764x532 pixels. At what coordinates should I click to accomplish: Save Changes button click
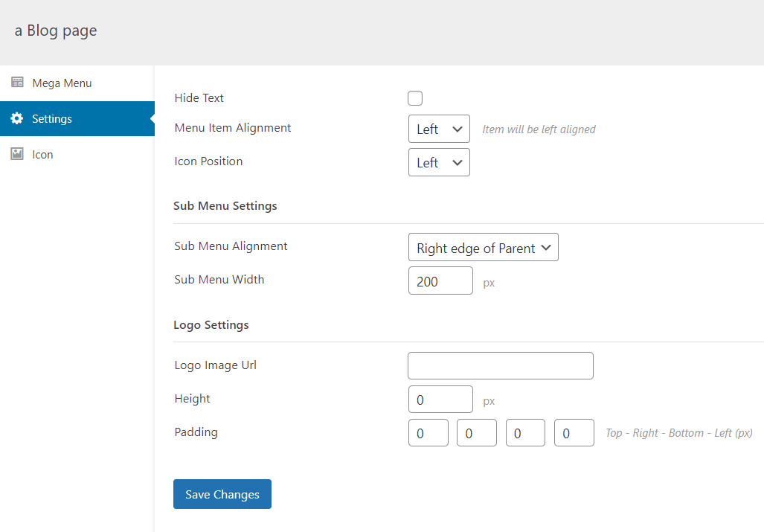pyautogui.click(x=222, y=494)
